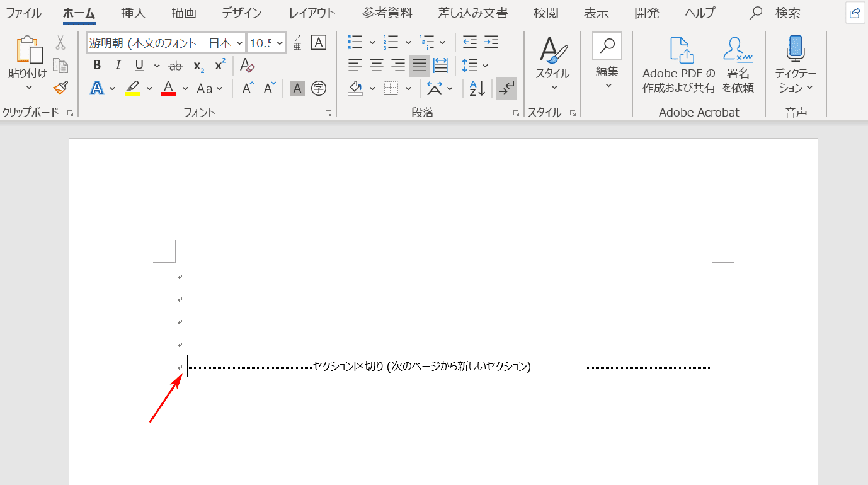Viewport: 868px width, 485px height.
Task: Open the File (ファイル) tab
Action: click(24, 13)
